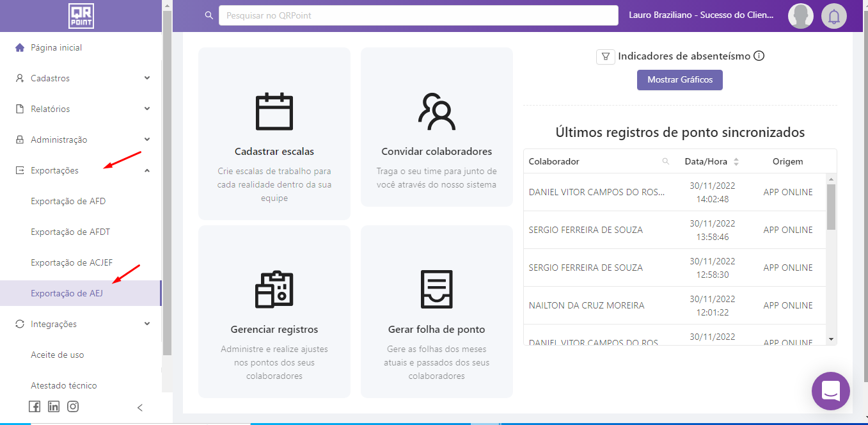Select Exportação de AFD menu item

click(x=68, y=201)
